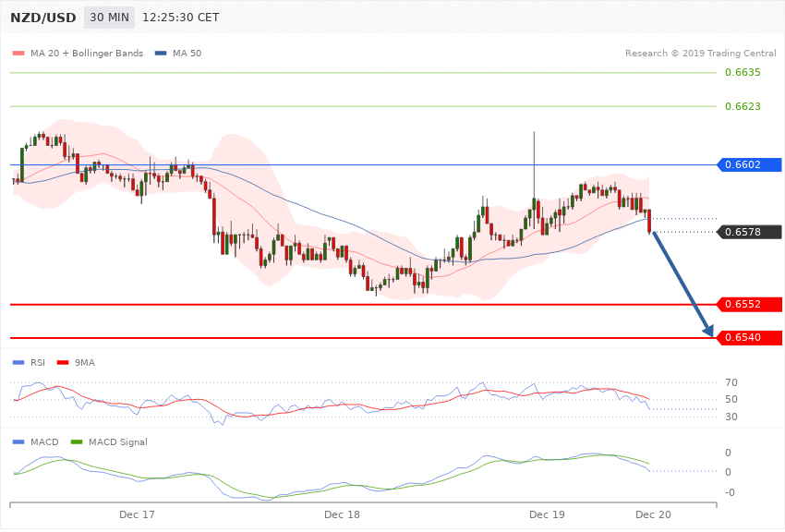
Task: Click the red 0.6552 support price tag
Action: [750, 304]
